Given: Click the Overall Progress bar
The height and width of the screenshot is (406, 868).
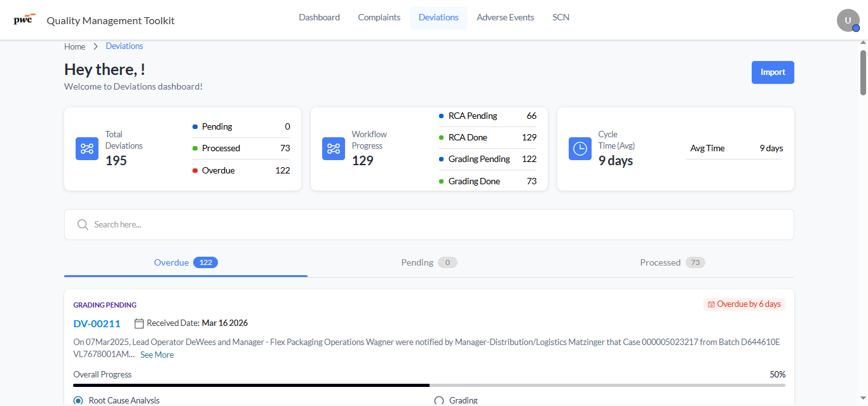Looking at the screenshot, I should (x=430, y=385).
